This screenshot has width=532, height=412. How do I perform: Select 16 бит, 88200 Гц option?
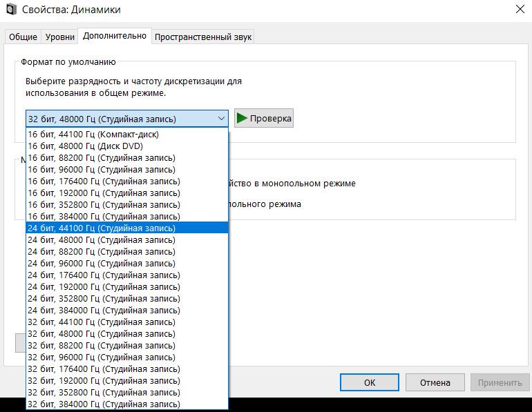pyautogui.click(x=127, y=157)
